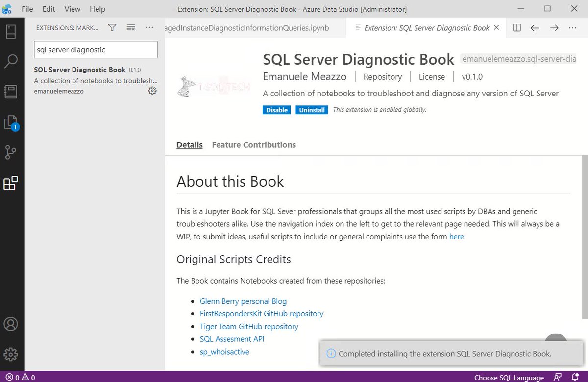Open editor more actions ellipsis
This screenshot has width=588, height=382.
coord(572,28)
